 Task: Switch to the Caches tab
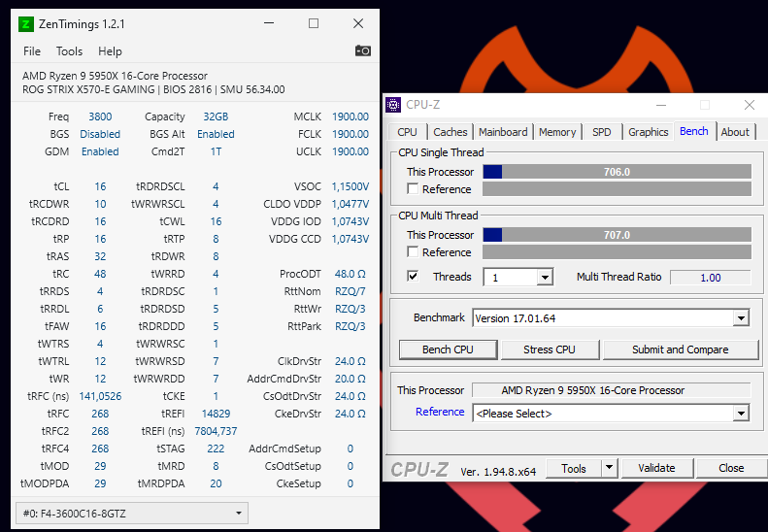tap(451, 132)
